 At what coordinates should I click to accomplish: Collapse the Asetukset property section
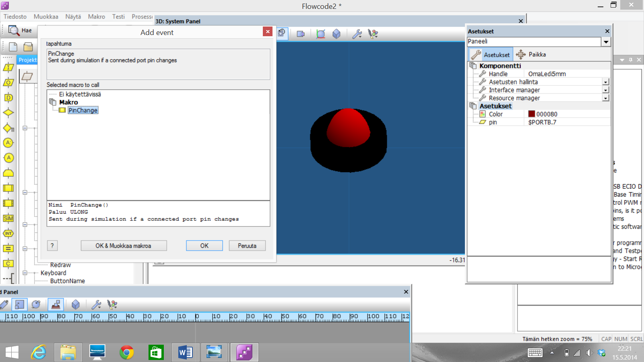coord(473,106)
